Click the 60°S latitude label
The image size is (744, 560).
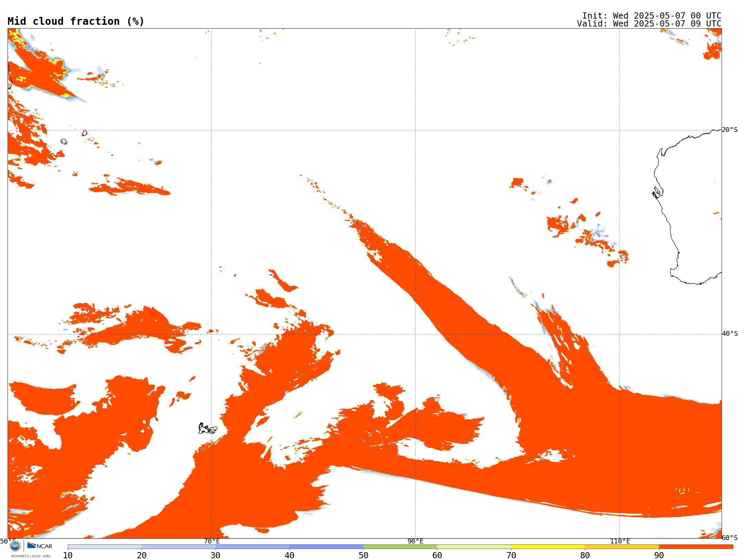(x=730, y=538)
